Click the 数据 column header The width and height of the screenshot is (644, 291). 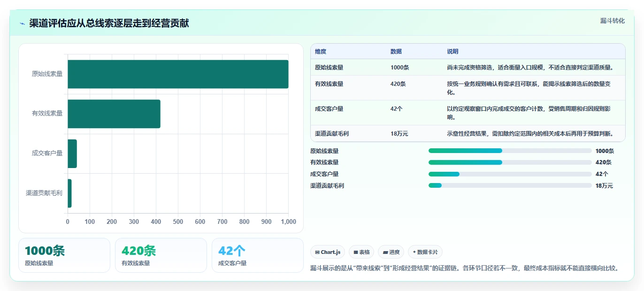[396, 52]
